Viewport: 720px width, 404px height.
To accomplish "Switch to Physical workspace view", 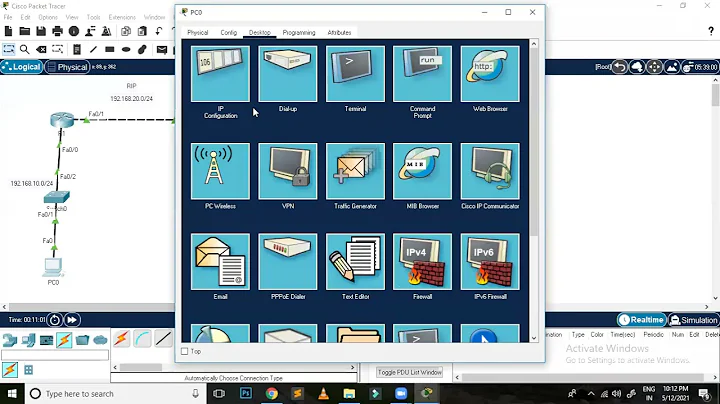I will pos(67,67).
